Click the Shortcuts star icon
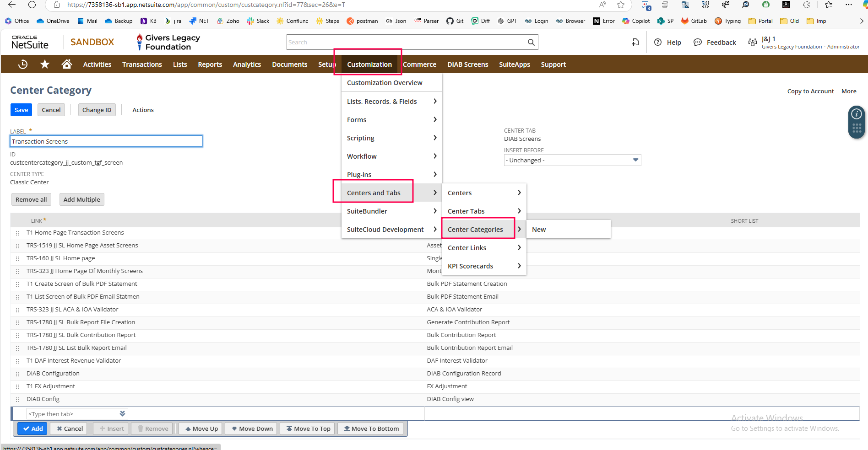Image resolution: width=868 pixels, height=450 pixels. [x=45, y=64]
